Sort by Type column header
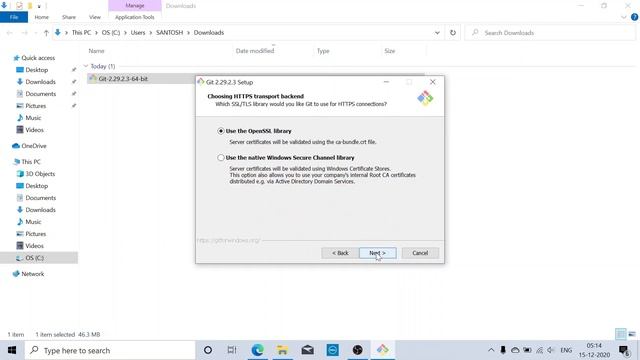This screenshot has width=640, height=360. (323, 51)
